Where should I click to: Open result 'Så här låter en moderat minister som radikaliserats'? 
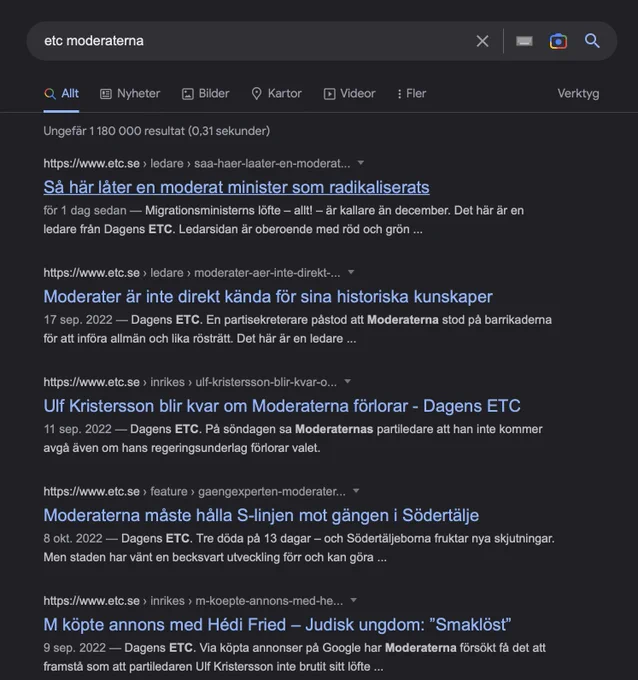point(236,187)
